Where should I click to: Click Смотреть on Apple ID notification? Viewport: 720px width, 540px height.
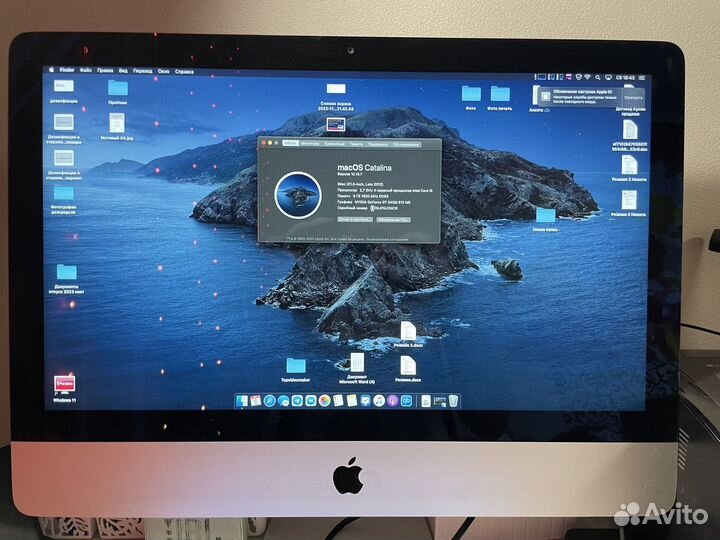click(x=633, y=98)
